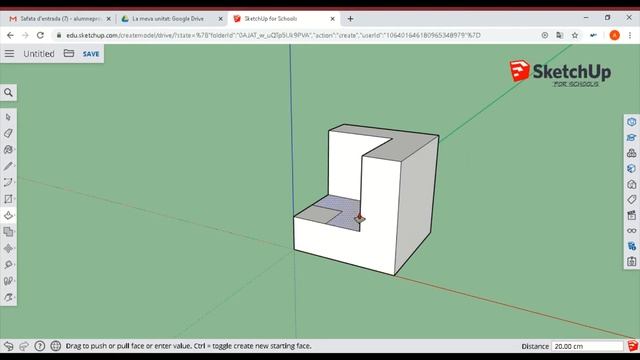Image resolution: width=640 pixels, height=360 pixels.
Task: Select the Line pencil tool
Action: [8, 166]
